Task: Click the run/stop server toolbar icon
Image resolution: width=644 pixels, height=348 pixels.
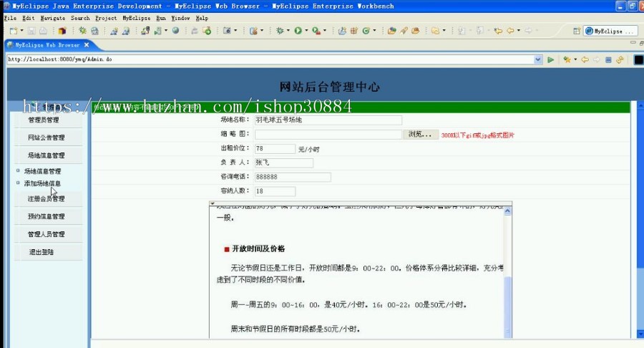Action: (x=157, y=31)
